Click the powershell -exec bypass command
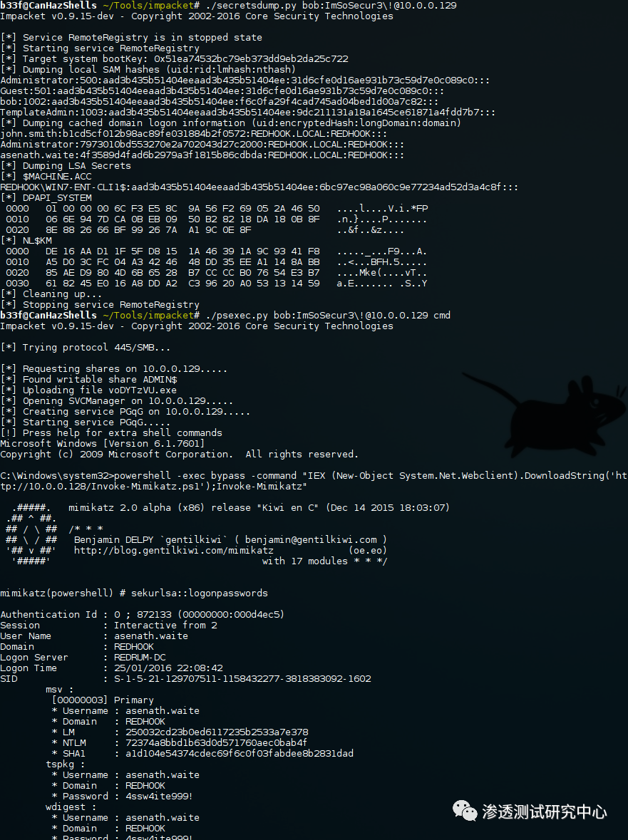The image size is (628, 840). click(x=314, y=481)
